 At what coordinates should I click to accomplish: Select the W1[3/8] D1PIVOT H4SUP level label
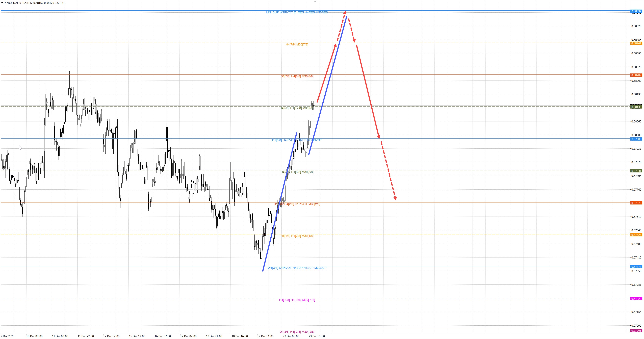pos(297,268)
